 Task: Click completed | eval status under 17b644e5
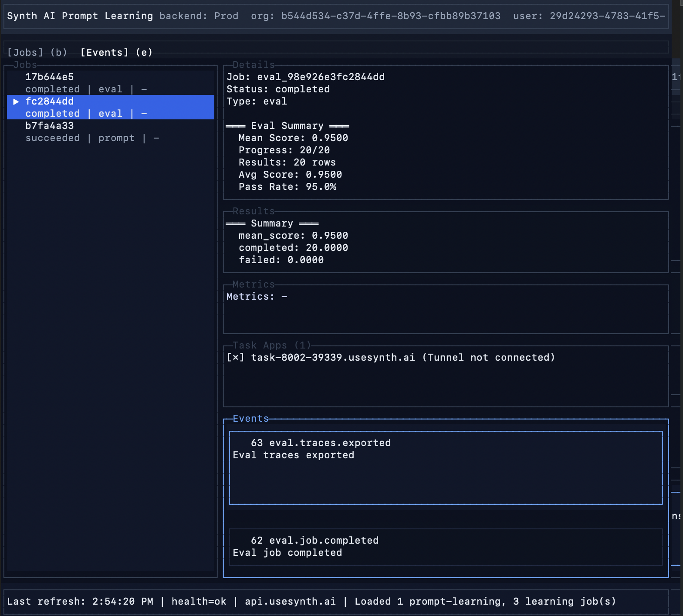tap(86, 89)
